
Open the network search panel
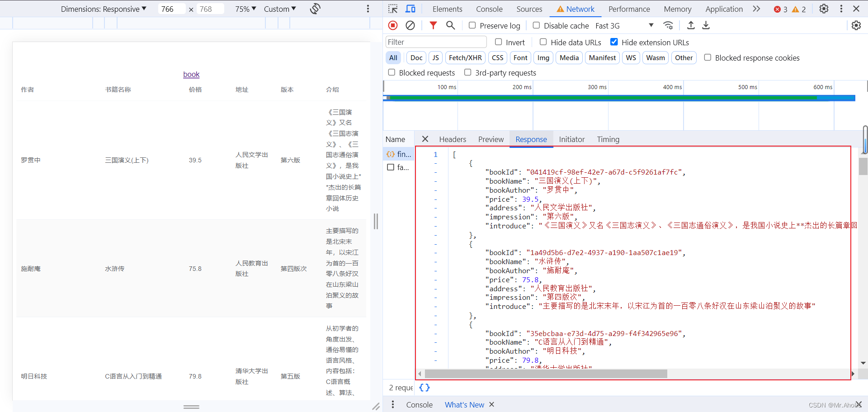450,25
